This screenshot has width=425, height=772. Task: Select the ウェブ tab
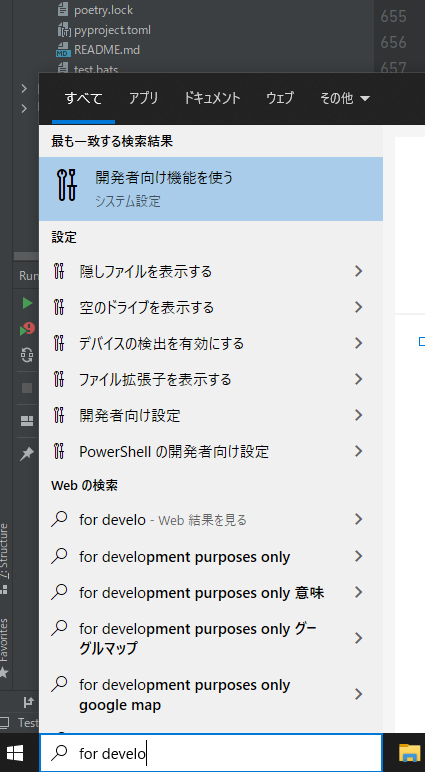pyautogui.click(x=280, y=98)
